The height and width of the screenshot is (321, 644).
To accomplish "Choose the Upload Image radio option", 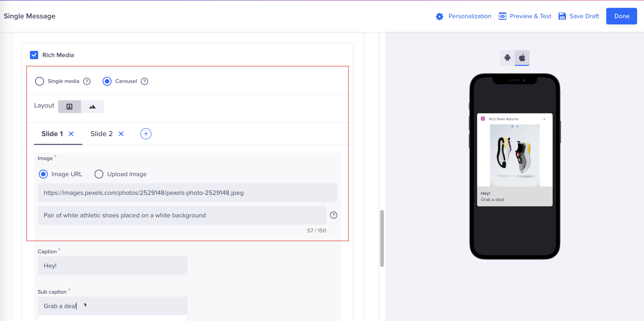I will (99, 174).
